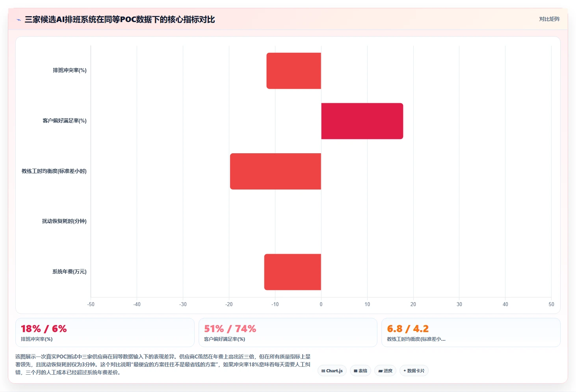Click the 系统年费(万元) axis label

[69, 272]
